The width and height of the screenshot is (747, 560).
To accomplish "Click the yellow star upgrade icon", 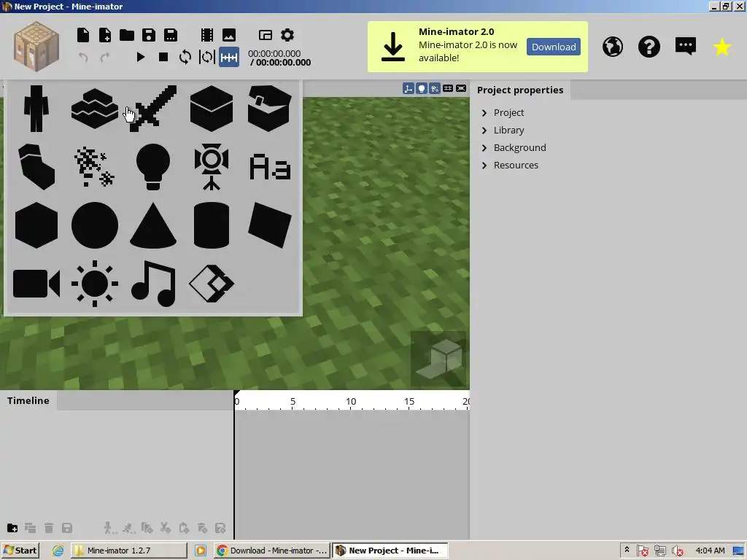I will (721, 47).
